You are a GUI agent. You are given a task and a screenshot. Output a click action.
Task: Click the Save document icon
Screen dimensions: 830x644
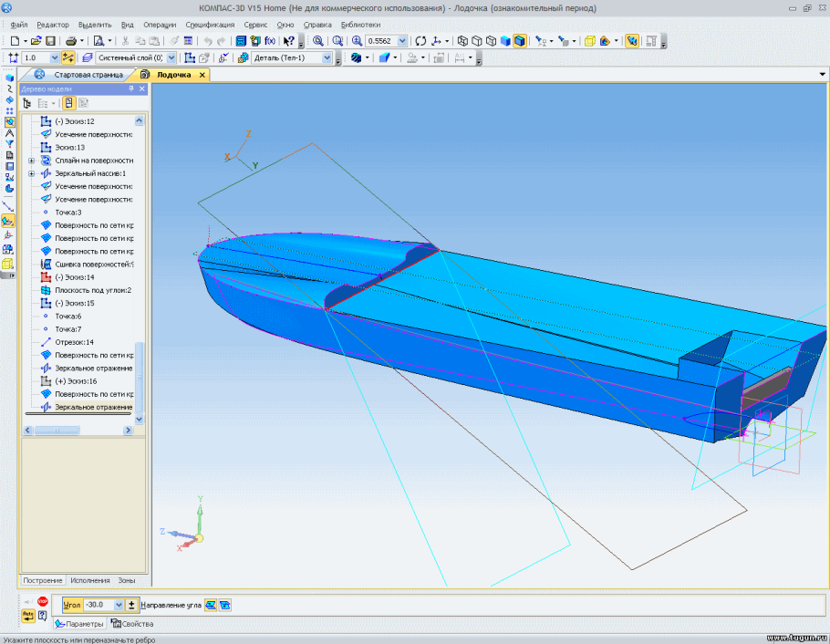point(50,41)
